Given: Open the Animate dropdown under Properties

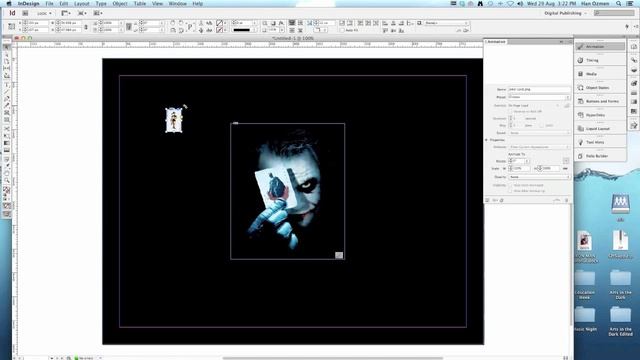Looking at the screenshot, I should [x=539, y=147].
